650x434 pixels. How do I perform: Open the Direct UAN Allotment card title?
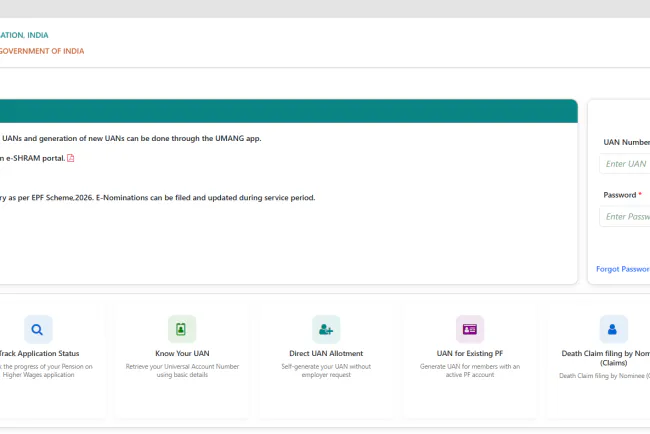click(326, 354)
